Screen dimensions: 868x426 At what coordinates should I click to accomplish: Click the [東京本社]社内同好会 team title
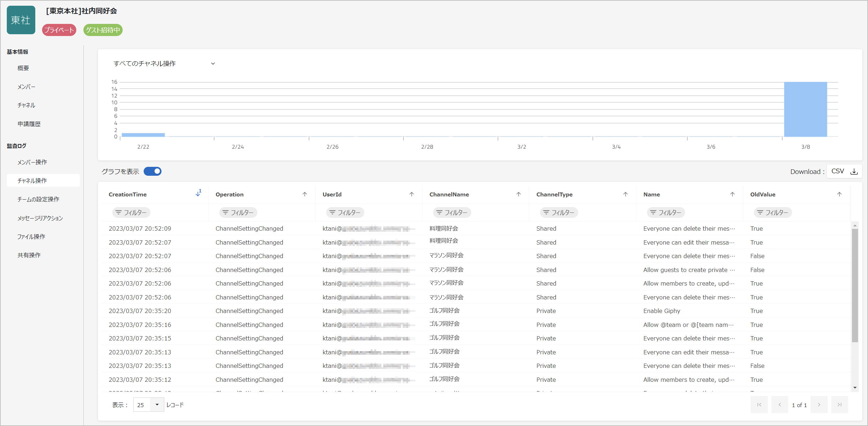[x=81, y=11]
